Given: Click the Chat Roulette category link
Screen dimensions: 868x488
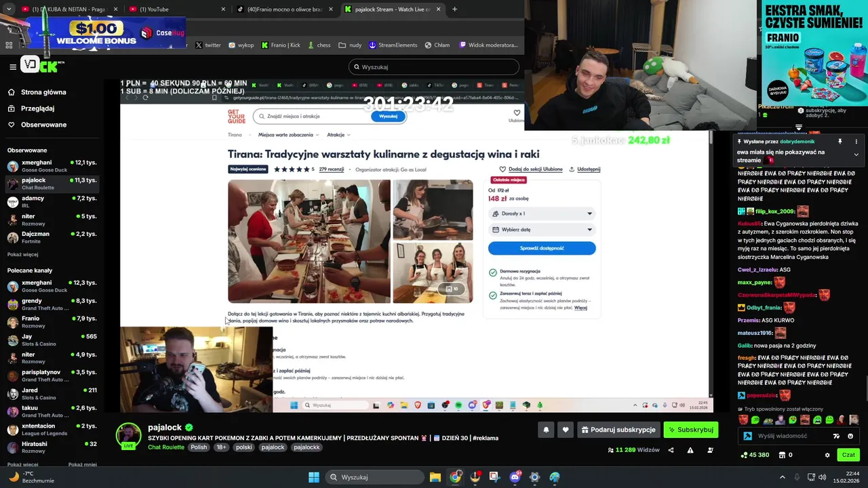Looking at the screenshot, I should [x=166, y=447].
